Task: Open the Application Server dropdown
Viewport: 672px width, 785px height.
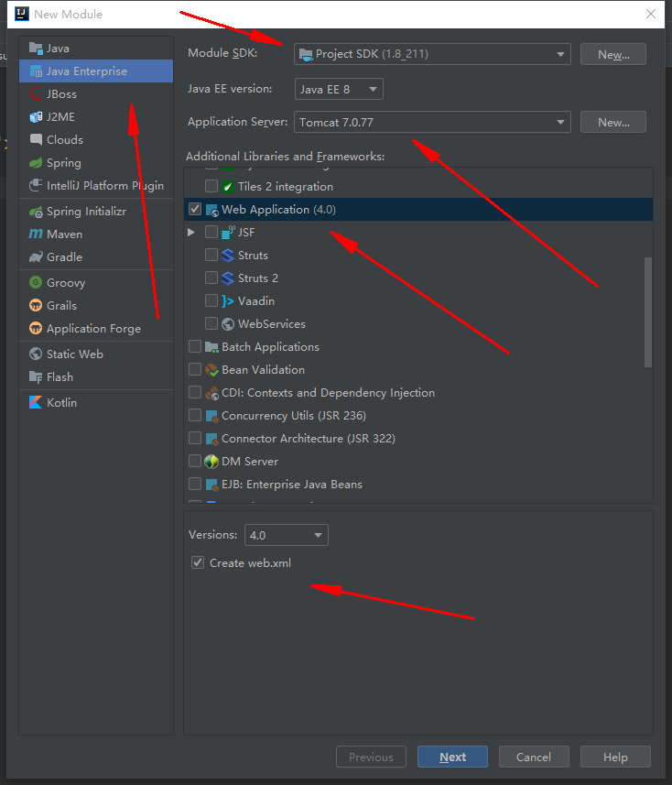Action: coord(432,122)
